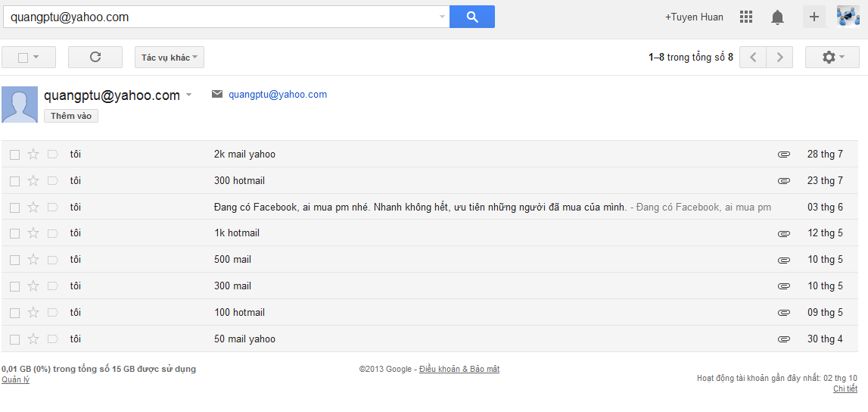This screenshot has height=412, width=868.
Task: Open the notifications bell
Action: tap(777, 17)
